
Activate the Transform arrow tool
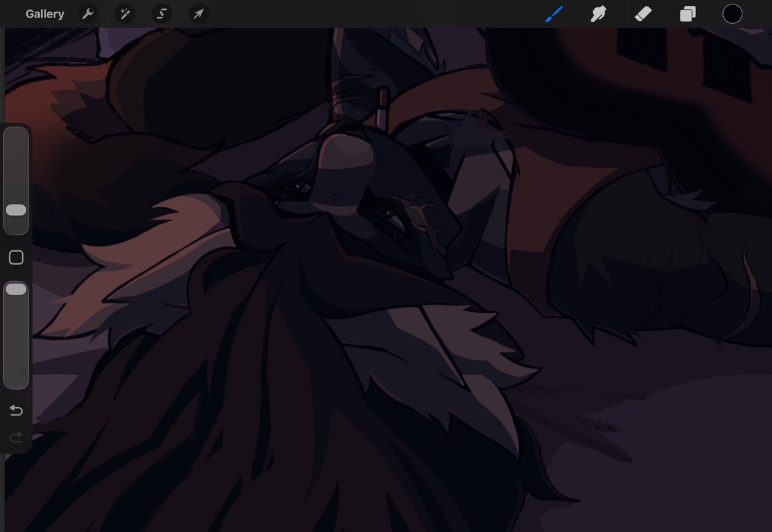click(x=199, y=14)
